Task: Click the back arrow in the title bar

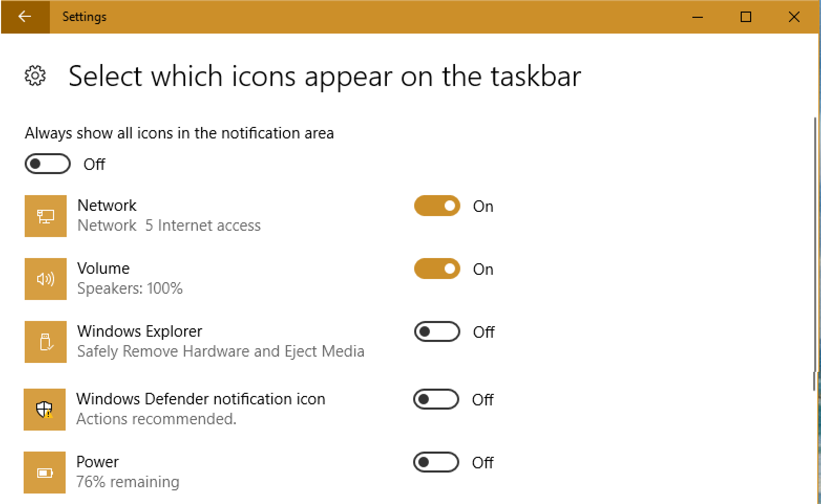Action: (x=25, y=16)
